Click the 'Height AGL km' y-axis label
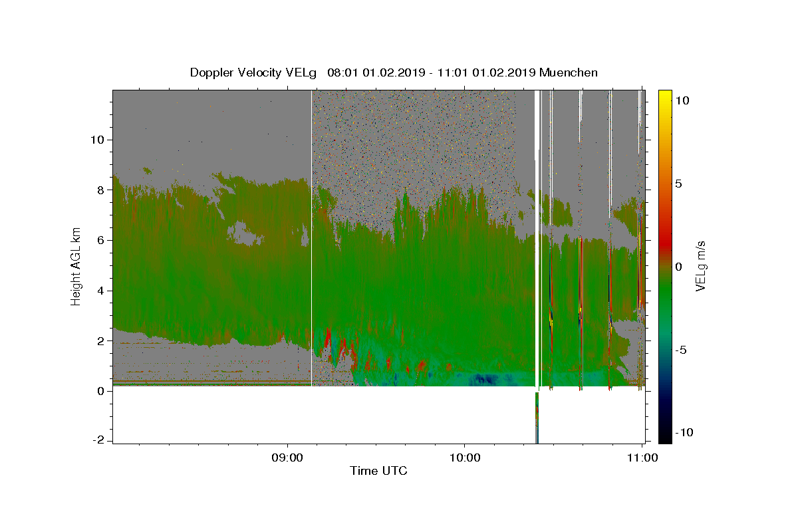This screenshot has width=798, height=532. click(x=76, y=266)
